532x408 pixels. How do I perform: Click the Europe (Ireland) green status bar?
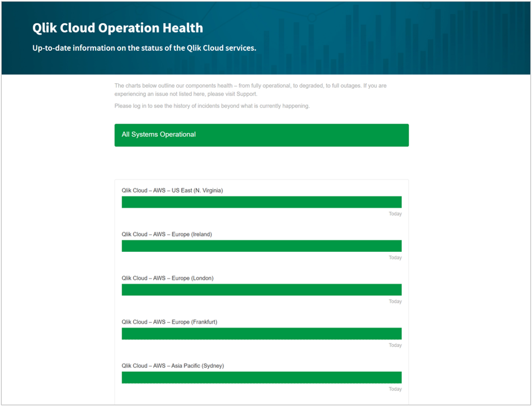[261, 246]
